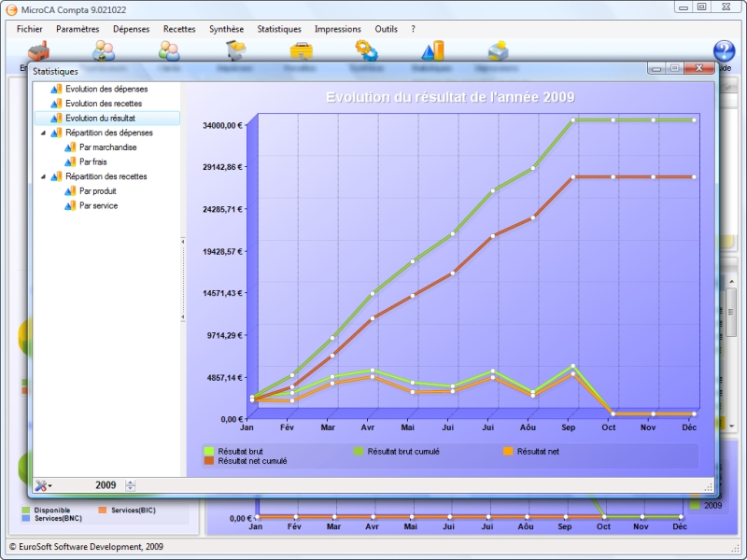This screenshot has width=747, height=560.
Task: Click the chart icon next to Par service
Action: point(70,205)
